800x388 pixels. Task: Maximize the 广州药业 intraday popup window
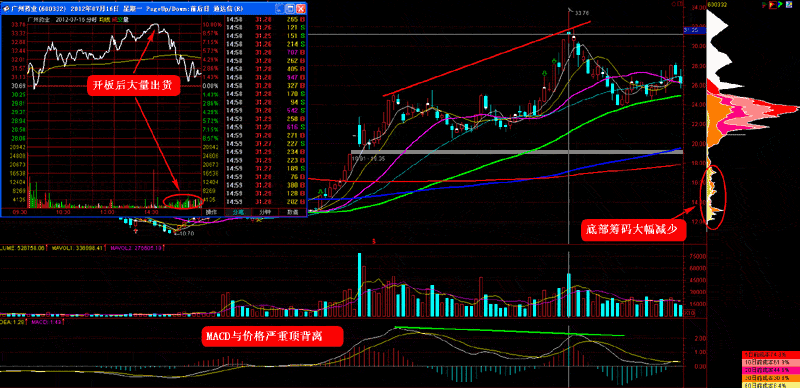coord(290,9)
